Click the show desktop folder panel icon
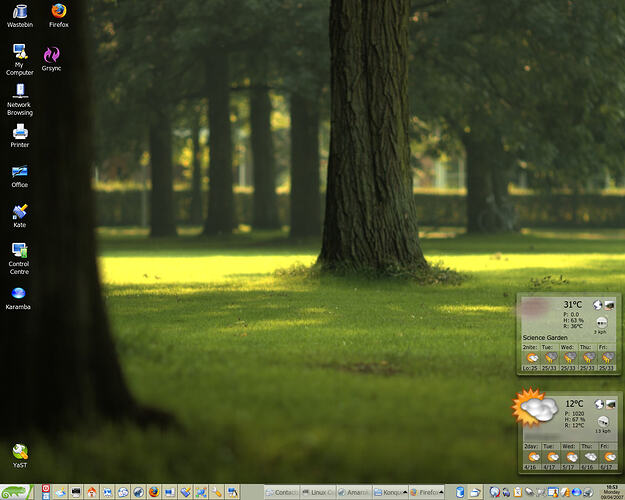The image size is (625, 500). click(x=476, y=493)
